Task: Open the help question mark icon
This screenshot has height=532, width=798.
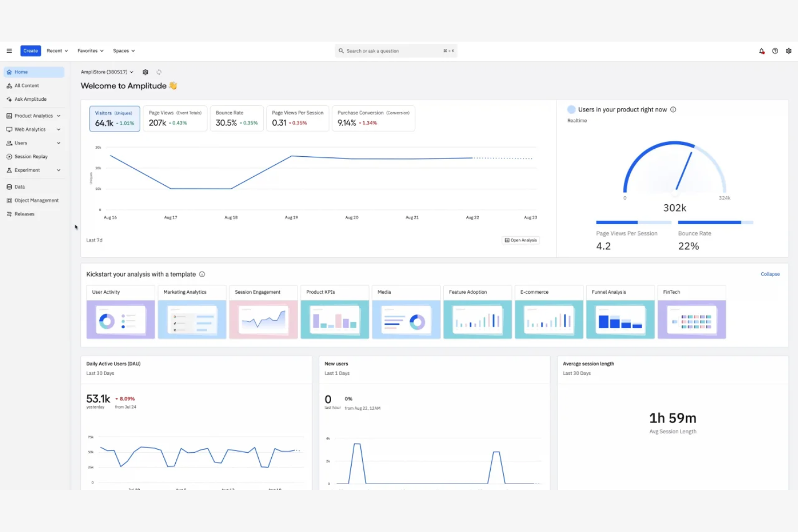Action: pos(775,51)
